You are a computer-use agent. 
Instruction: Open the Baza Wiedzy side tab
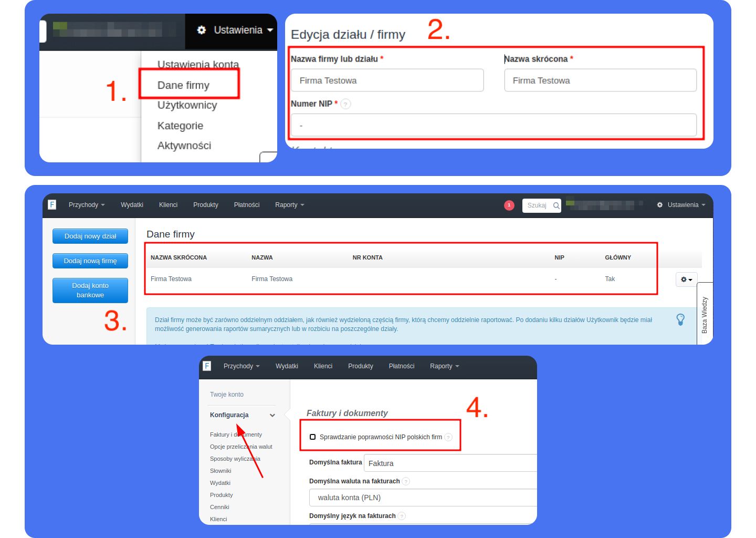coord(705,315)
